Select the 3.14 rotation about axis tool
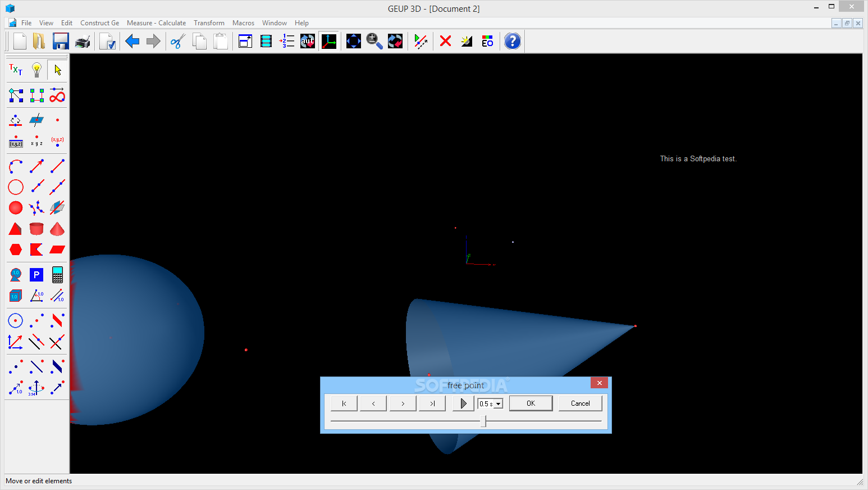The image size is (868, 490). (36, 388)
